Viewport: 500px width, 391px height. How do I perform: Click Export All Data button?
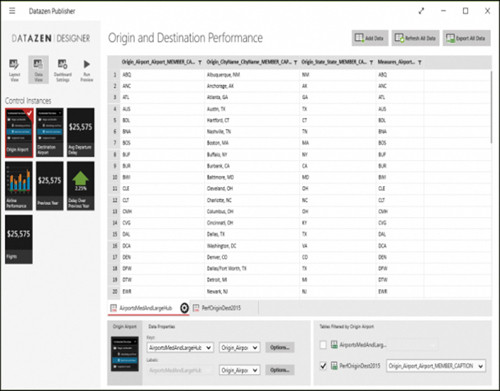click(x=466, y=38)
